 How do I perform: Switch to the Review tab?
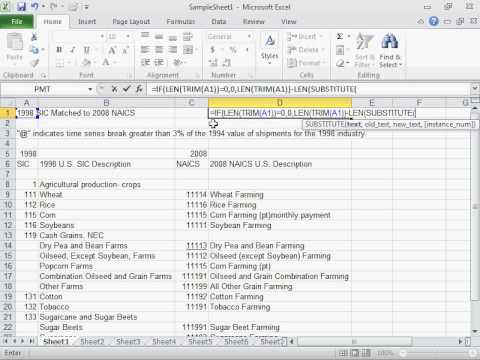[x=254, y=22]
